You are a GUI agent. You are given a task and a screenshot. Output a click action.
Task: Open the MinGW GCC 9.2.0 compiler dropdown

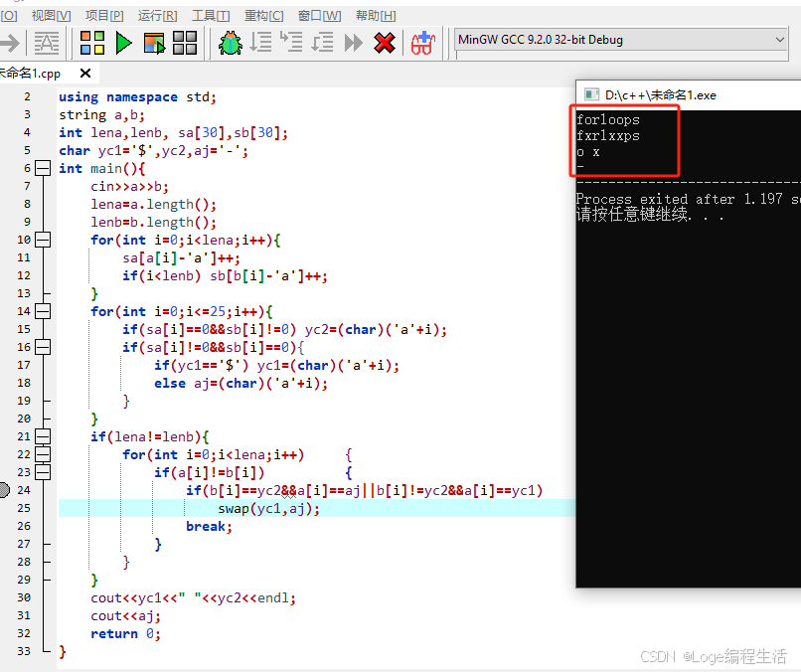tap(622, 40)
